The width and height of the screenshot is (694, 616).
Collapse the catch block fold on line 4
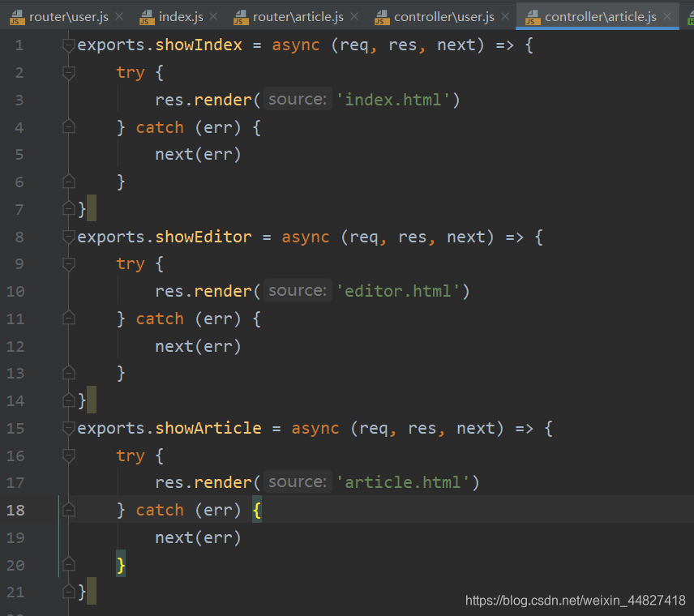[x=69, y=127]
